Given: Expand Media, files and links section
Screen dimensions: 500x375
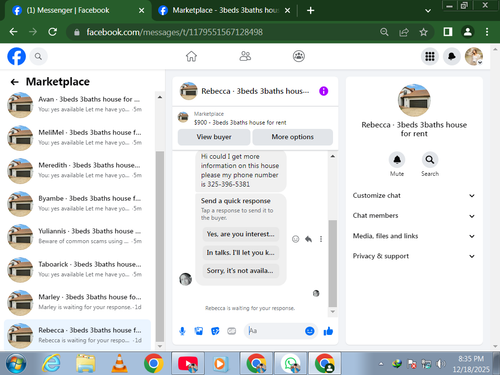Looking at the screenshot, I should coord(413,236).
